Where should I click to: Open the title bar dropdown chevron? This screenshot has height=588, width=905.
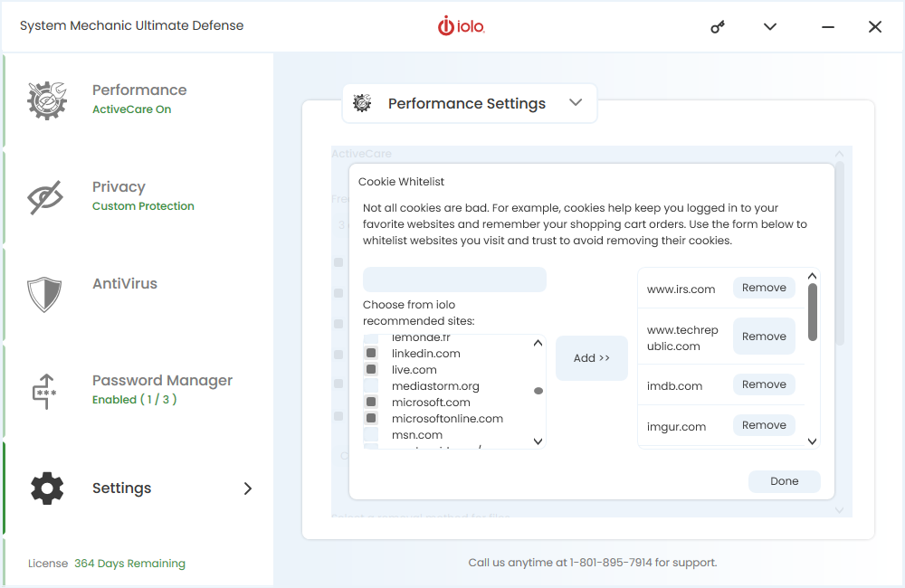click(x=770, y=26)
